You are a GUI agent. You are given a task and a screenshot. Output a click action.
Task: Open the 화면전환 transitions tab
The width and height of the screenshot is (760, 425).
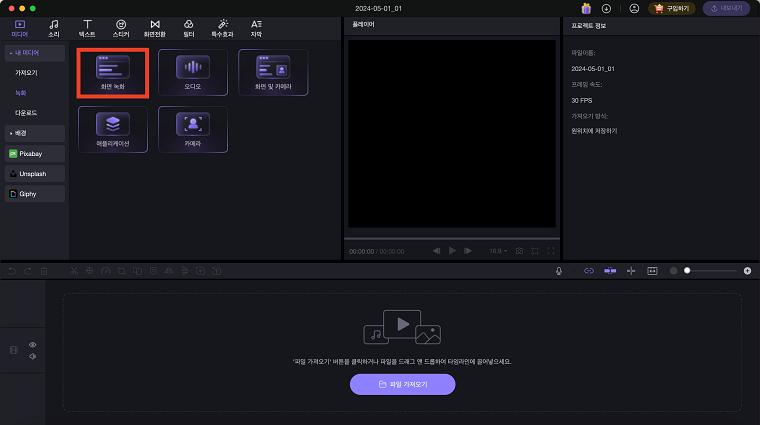tap(155, 29)
